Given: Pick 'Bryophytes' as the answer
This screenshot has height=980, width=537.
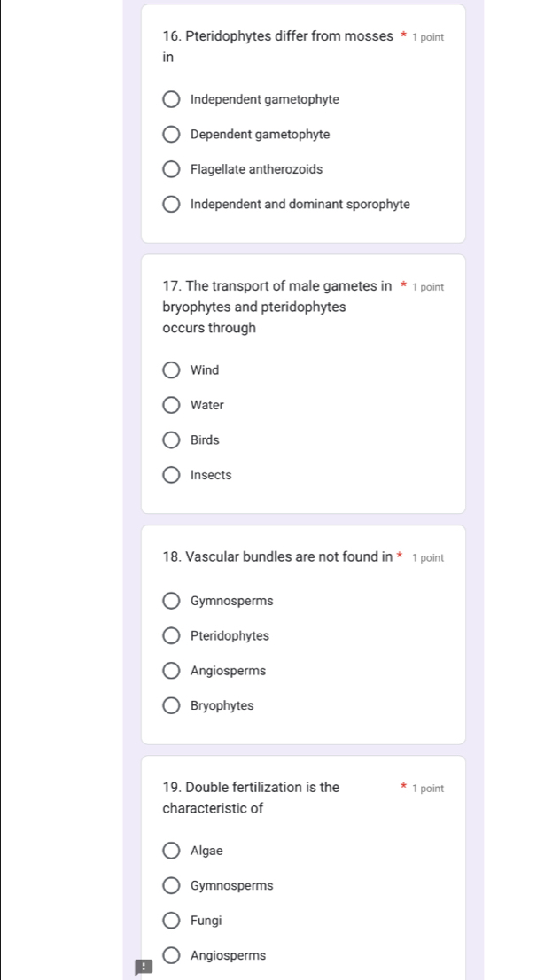Looking at the screenshot, I should click(x=171, y=705).
